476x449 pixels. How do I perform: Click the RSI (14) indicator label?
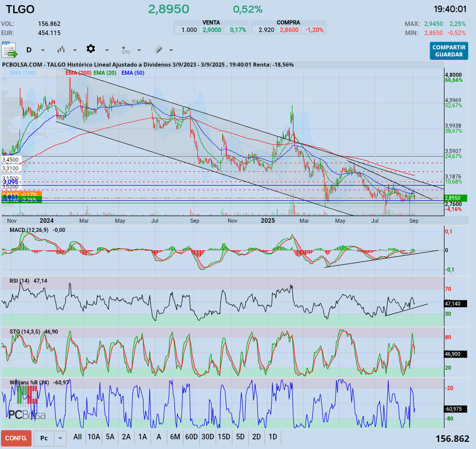[19, 281]
